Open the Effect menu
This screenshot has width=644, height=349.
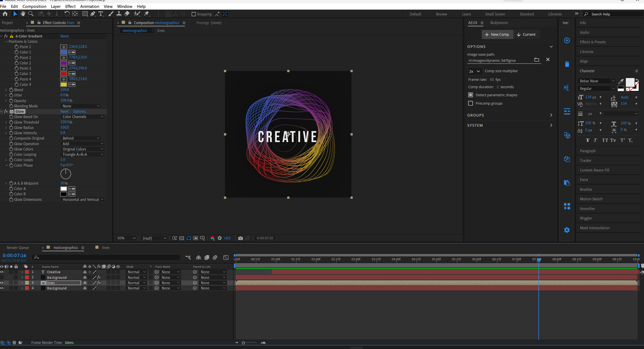(x=70, y=6)
